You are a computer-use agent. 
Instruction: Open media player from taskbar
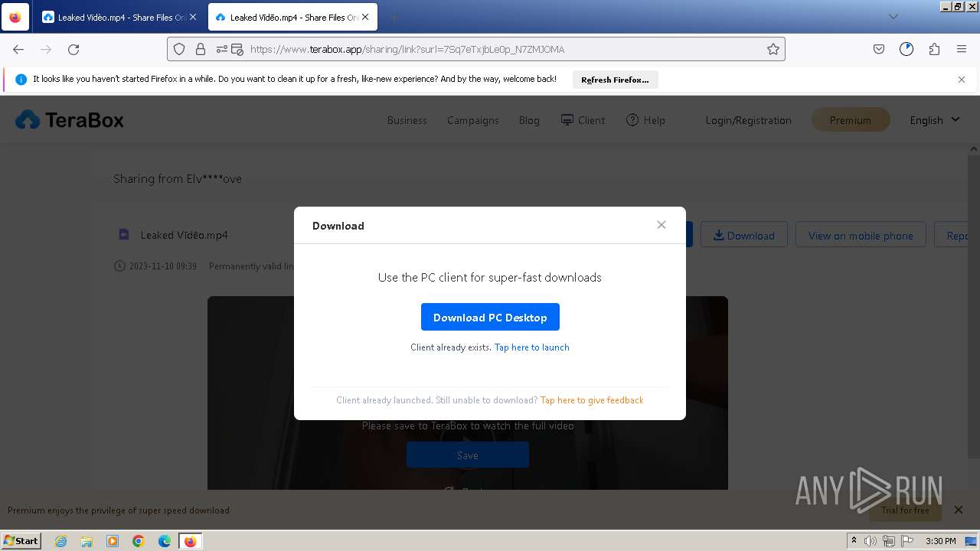point(113,541)
